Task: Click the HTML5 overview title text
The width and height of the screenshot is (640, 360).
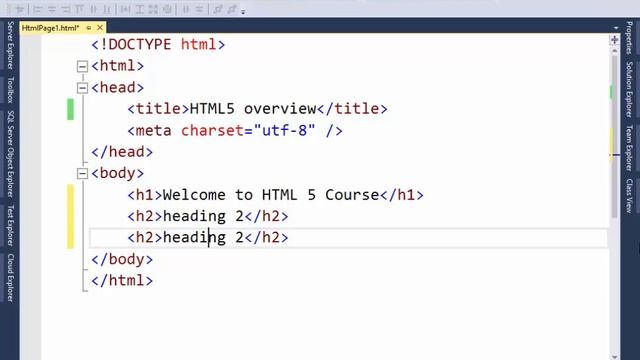Action: 253,109
